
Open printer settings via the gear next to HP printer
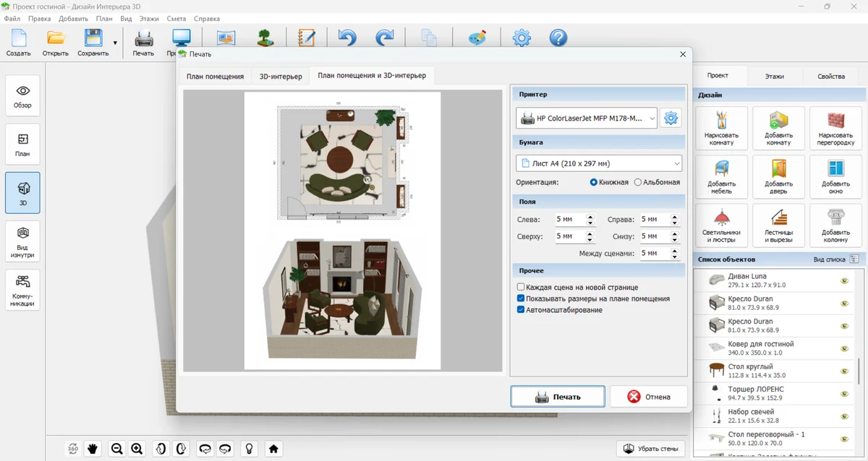pos(671,118)
